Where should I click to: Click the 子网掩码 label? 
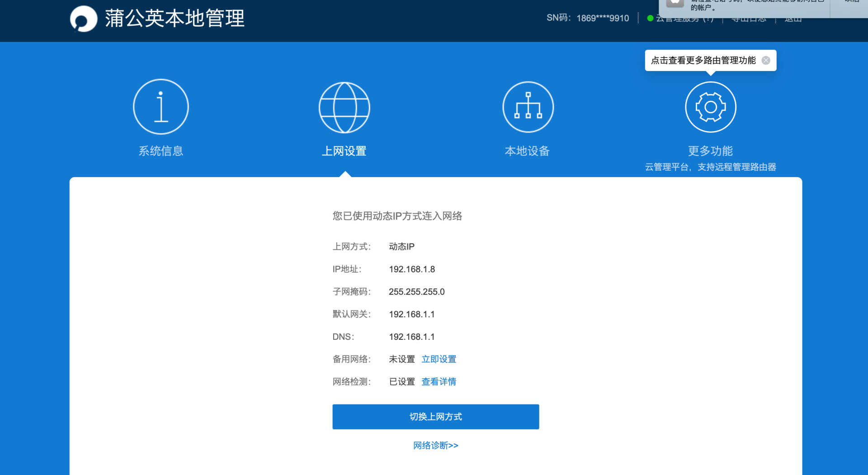(352, 292)
